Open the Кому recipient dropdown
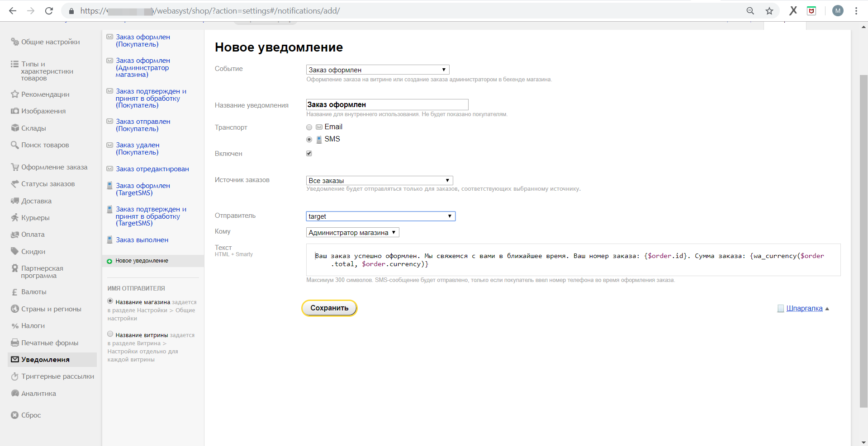 tap(353, 233)
